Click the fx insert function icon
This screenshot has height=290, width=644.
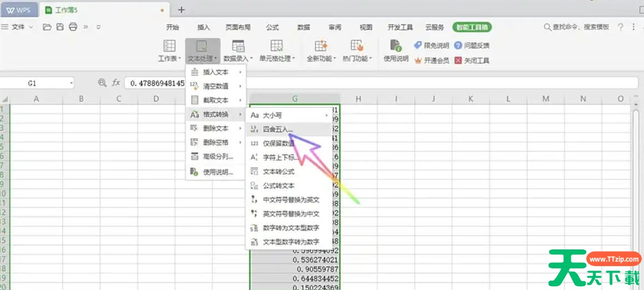[116, 83]
